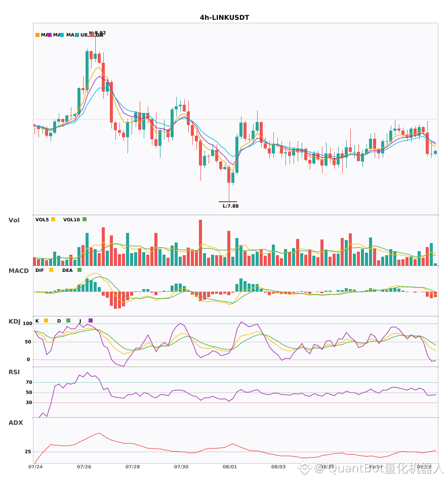Click the purple J legend swatch
The width and height of the screenshot is (448, 481).
(91, 320)
